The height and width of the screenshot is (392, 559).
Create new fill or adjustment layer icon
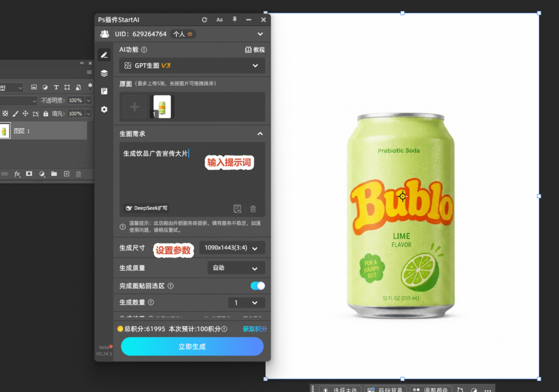[42, 174]
